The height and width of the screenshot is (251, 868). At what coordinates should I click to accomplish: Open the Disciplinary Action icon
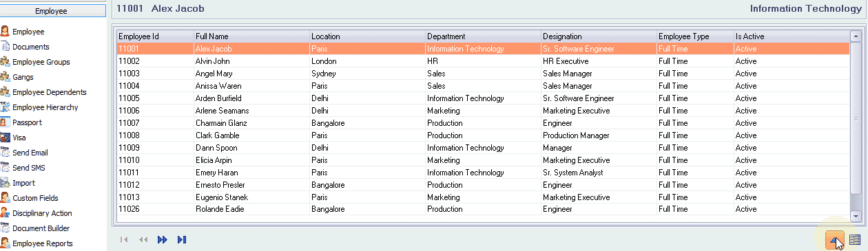6,213
